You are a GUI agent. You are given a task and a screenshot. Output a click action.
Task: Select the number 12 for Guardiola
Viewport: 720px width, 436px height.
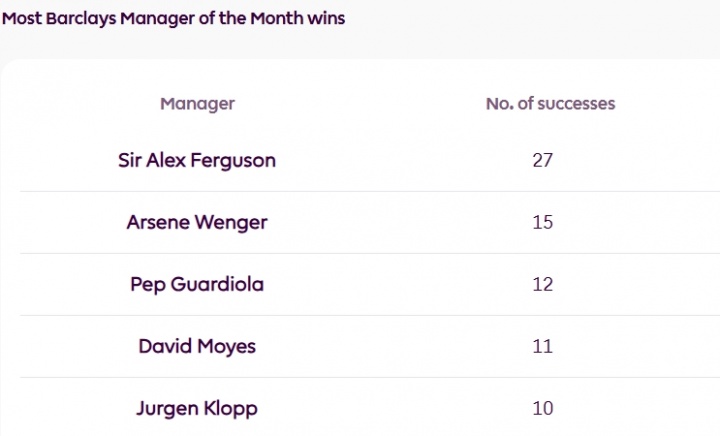[543, 284]
